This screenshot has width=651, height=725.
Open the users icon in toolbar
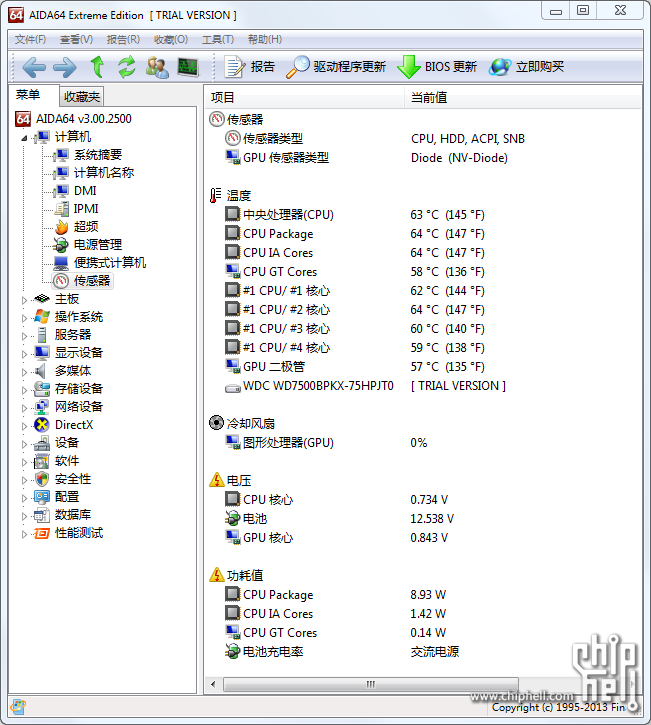point(157,67)
